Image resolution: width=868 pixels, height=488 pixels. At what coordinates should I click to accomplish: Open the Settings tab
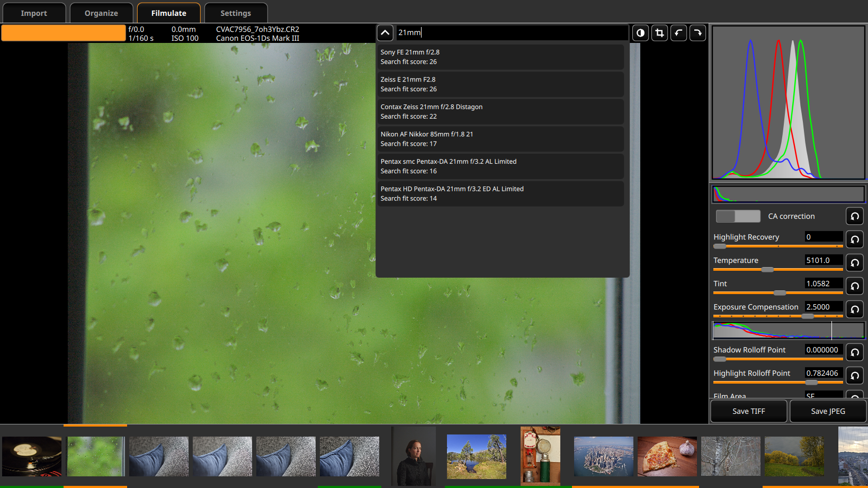[236, 13]
